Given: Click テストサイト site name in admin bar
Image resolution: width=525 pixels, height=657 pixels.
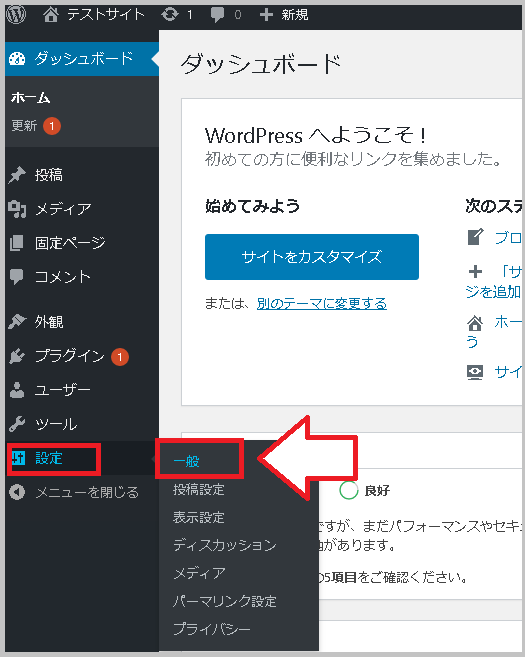Looking at the screenshot, I should coord(106,15).
